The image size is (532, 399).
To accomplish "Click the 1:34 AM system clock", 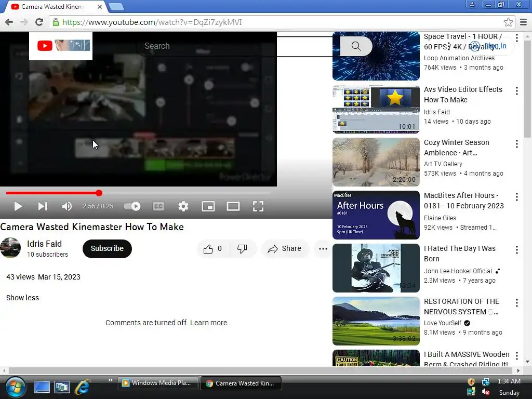I will [509, 381].
